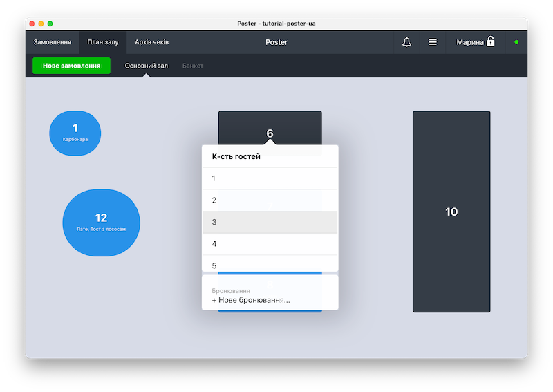Click the Poster title in header

276,42
